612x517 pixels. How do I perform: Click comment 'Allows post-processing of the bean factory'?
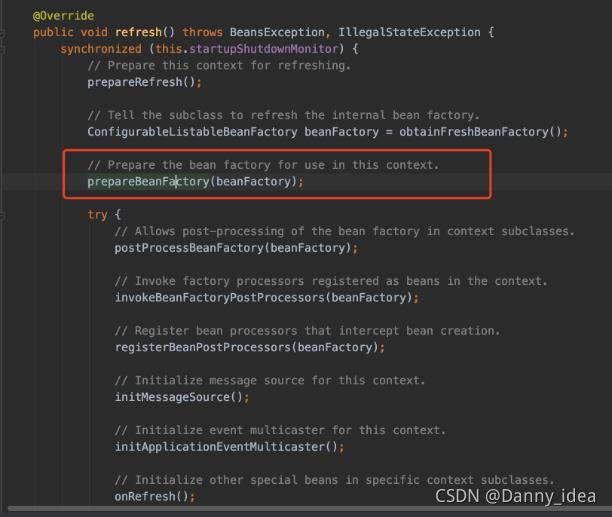pos(344,231)
